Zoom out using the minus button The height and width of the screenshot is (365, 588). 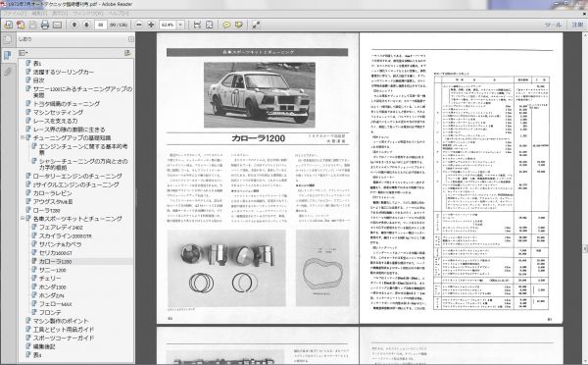point(139,25)
